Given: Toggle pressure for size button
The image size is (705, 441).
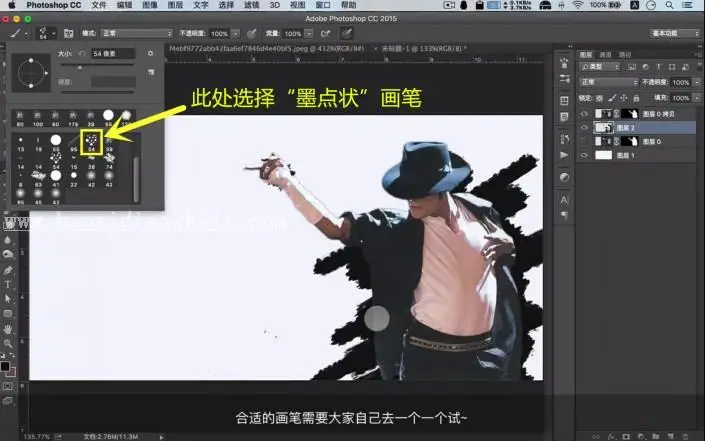Looking at the screenshot, I should tap(346, 33).
